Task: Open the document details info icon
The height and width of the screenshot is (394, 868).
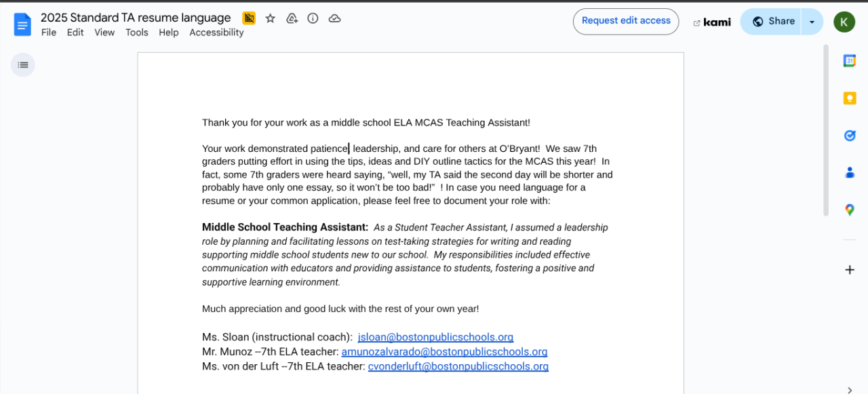Action: tap(313, 18)
